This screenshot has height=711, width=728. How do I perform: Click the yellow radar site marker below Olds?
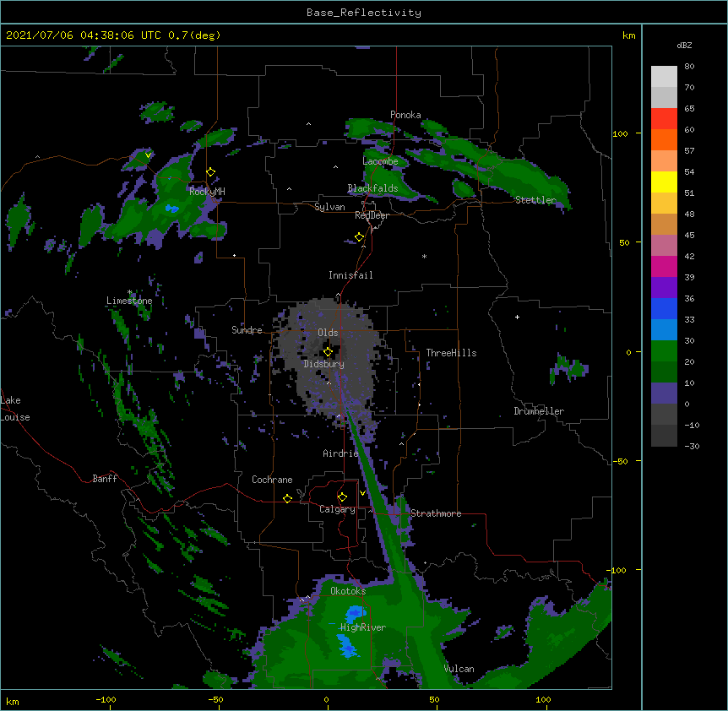click(328, 352)
